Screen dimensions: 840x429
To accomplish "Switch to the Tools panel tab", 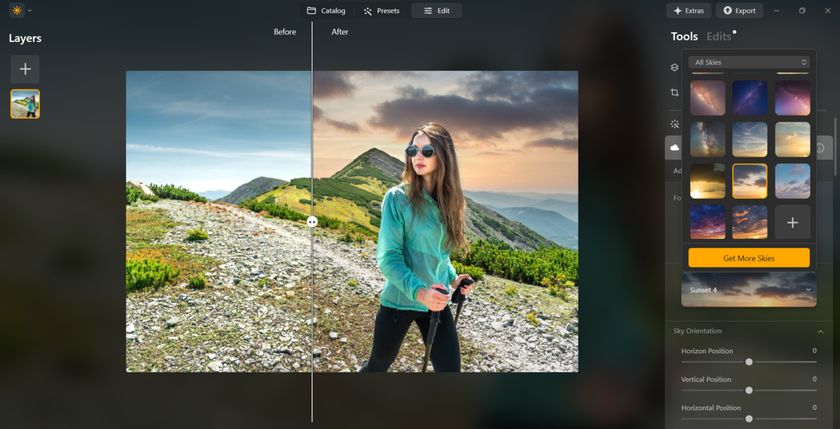I will pyautogui.click(x=684, y=36).
